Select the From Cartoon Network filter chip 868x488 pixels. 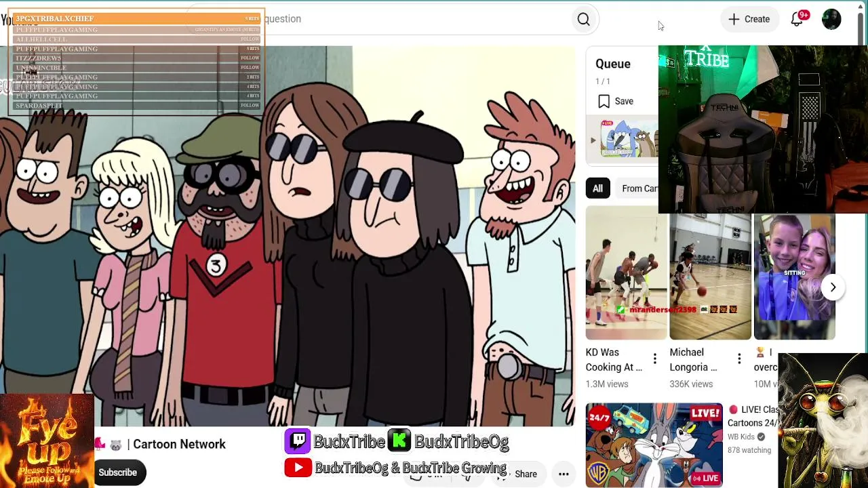638,188
